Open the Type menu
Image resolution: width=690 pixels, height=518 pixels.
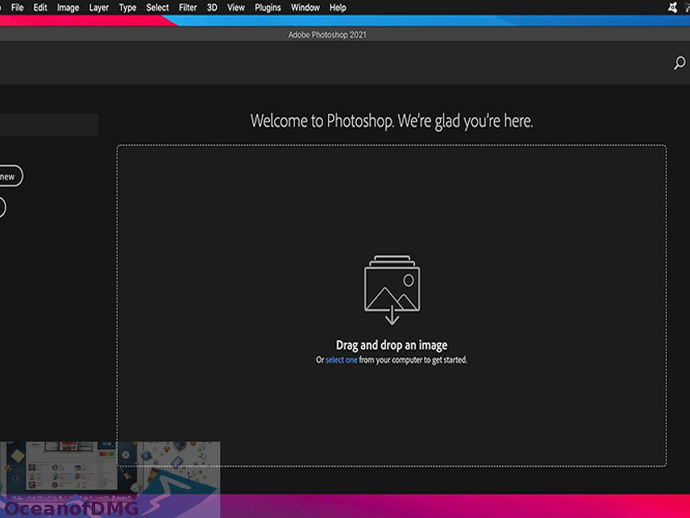point(128,7)
